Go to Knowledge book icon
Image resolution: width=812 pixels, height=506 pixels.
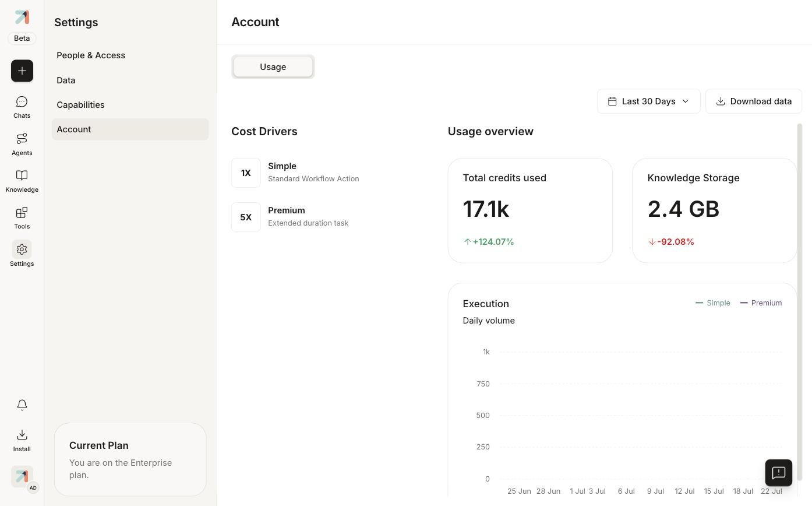pos(22,175)
